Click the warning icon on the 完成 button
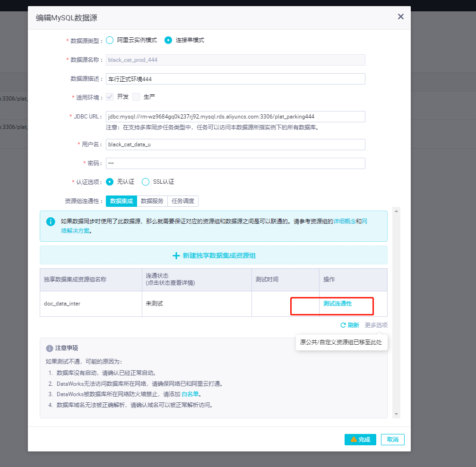This screenshot has width=476, height=467. (x=354, y=440)
